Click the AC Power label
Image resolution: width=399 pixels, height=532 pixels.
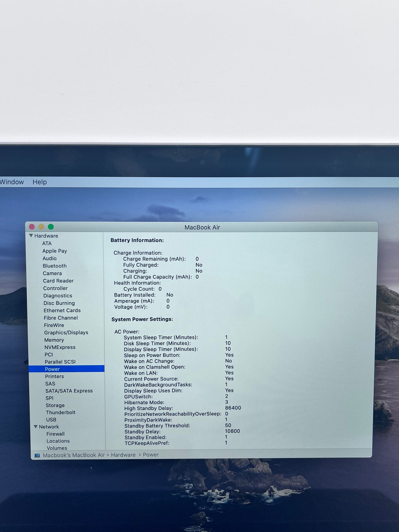pyautogui.click(x=127, y=332)
